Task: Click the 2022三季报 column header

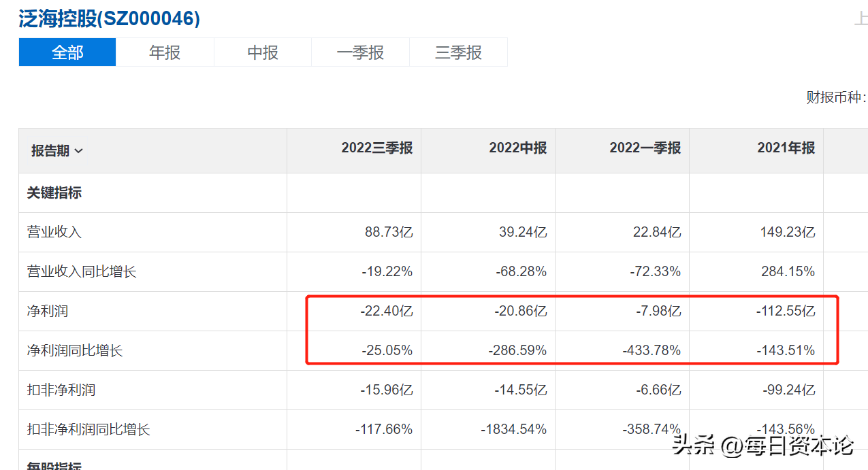Action: [x=376, y=148]
